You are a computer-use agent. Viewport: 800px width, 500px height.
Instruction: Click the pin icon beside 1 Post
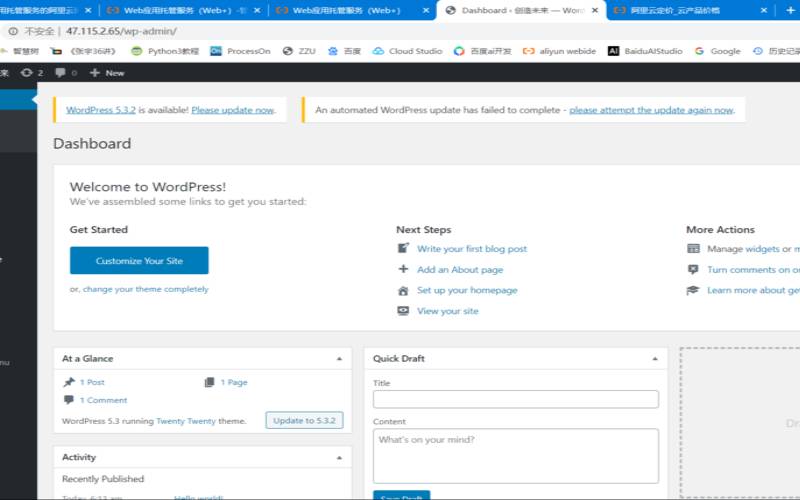[x=69, y=382]
